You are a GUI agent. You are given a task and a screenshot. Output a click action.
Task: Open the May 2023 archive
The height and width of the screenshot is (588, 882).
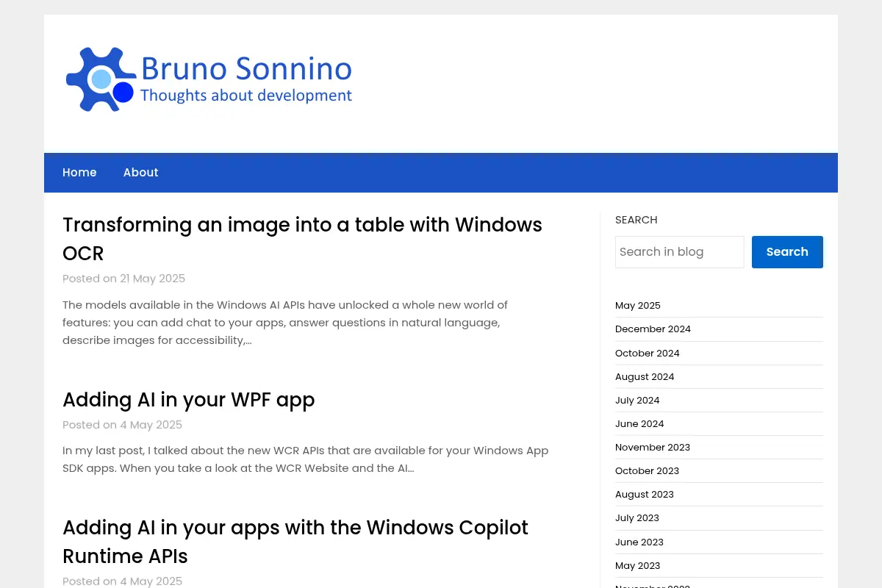[x=637, y=566]
